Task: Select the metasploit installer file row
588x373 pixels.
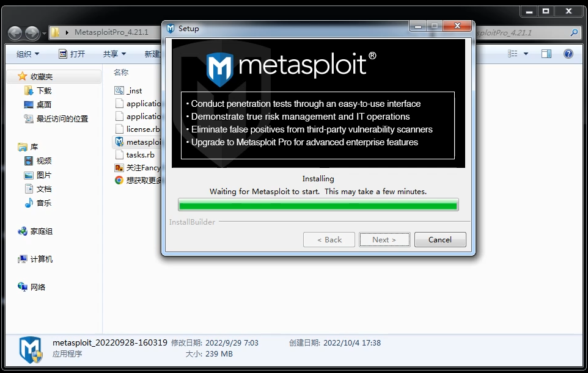Action: 138,142
